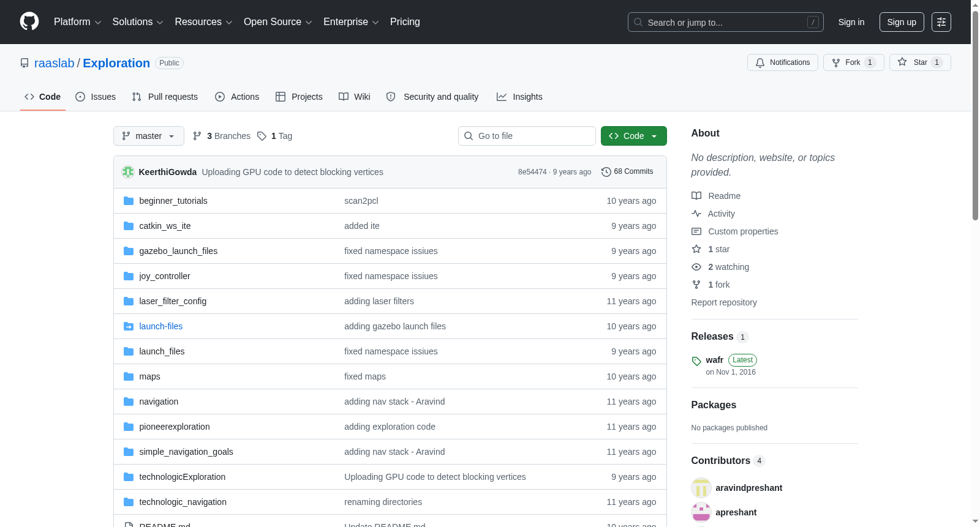The height and width of the screenshot is (527, 980).
Task: Focus the Go to file search field
Action: (x=527, y=136)
